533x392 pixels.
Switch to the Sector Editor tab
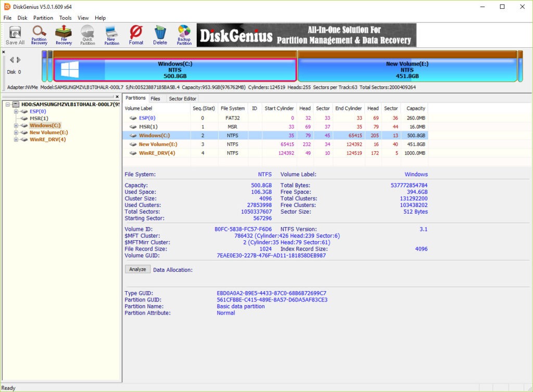183,99
